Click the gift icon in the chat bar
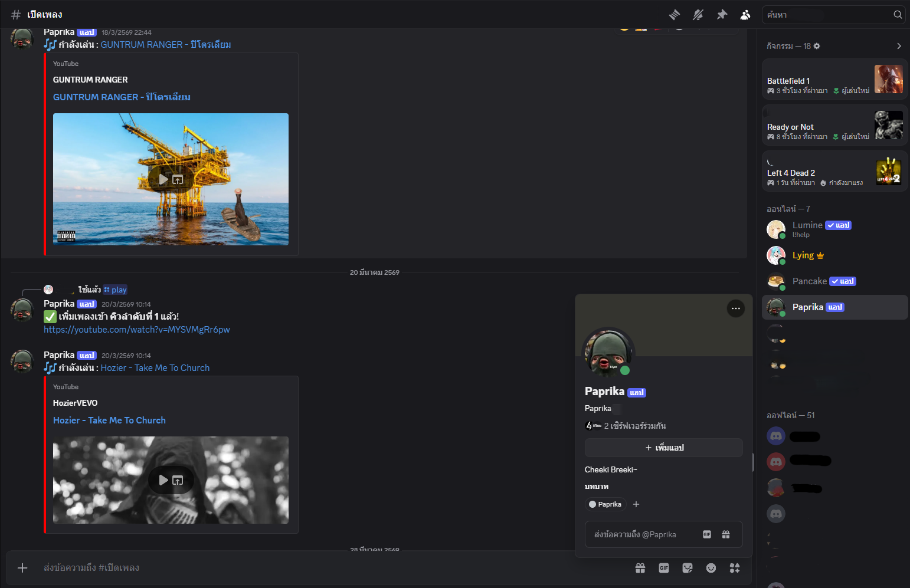910x588 pixels. (640, 568)
